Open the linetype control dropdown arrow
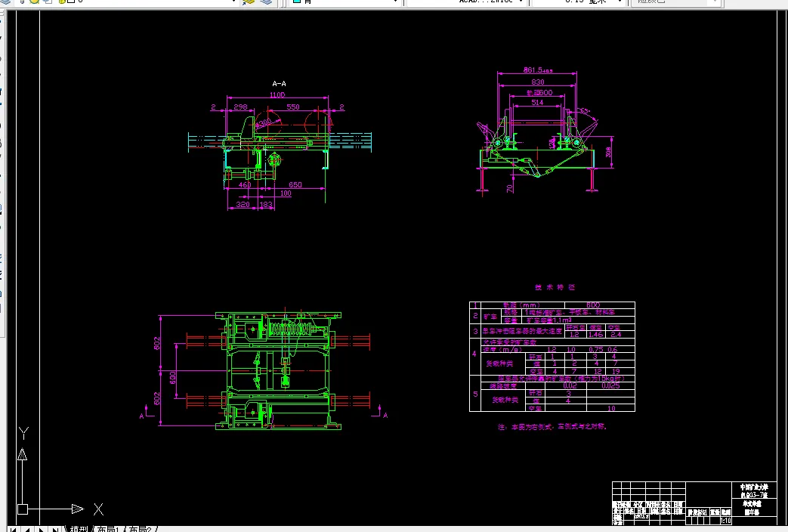The width and height of the screenshot is (788, 532). tap(521, 2)
